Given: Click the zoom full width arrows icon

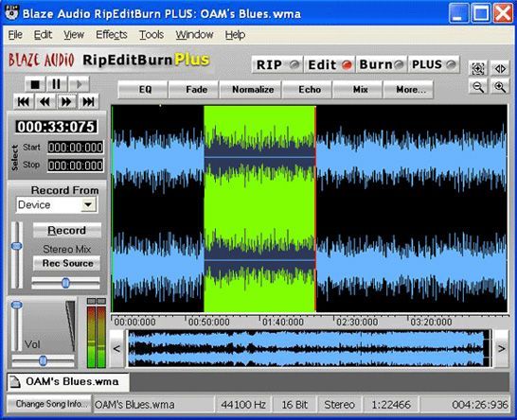Looking at the screenshot, I should pyautogui.click(x=500, y=68).
